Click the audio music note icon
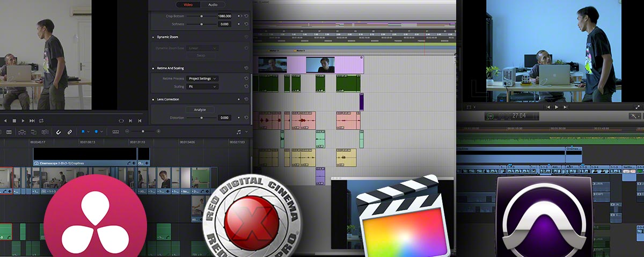 point(238,132)
